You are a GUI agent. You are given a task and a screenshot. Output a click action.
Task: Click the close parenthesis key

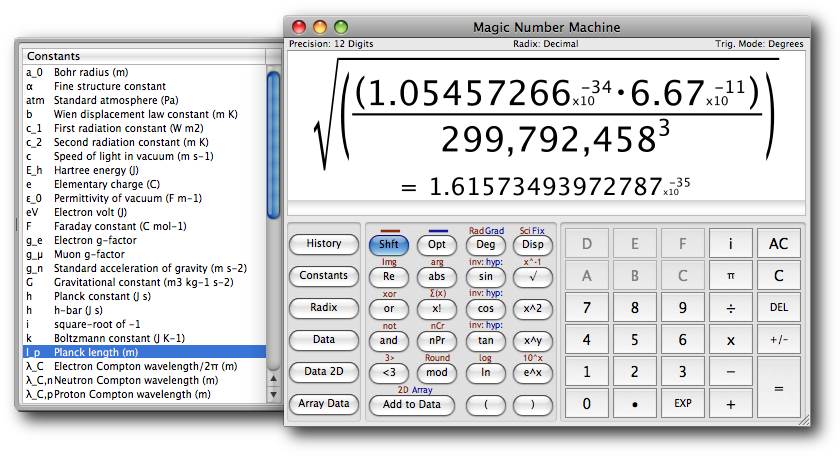pyautogui.click(x=532, y=405)
